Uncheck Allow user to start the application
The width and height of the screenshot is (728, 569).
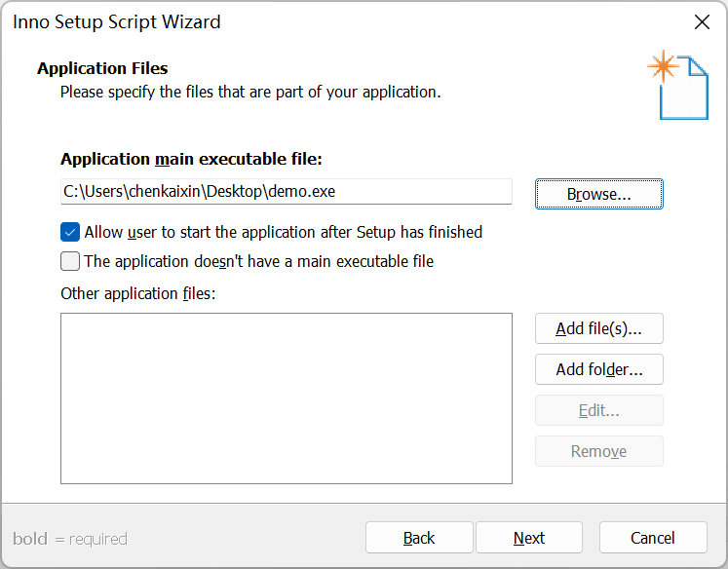70,232
